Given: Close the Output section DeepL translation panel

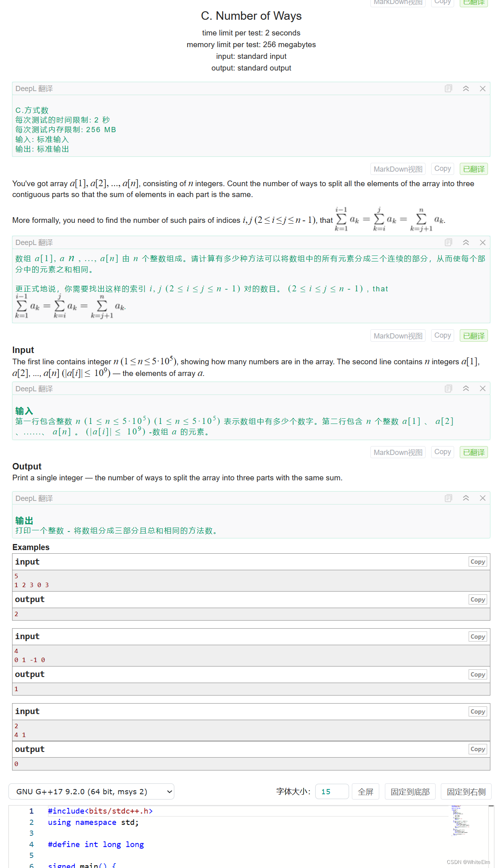Looking at the screenshot, I should (x=483, y=498).
